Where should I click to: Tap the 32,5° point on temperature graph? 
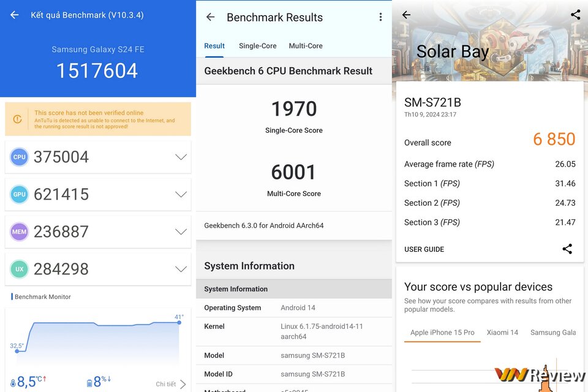point(17,351)
